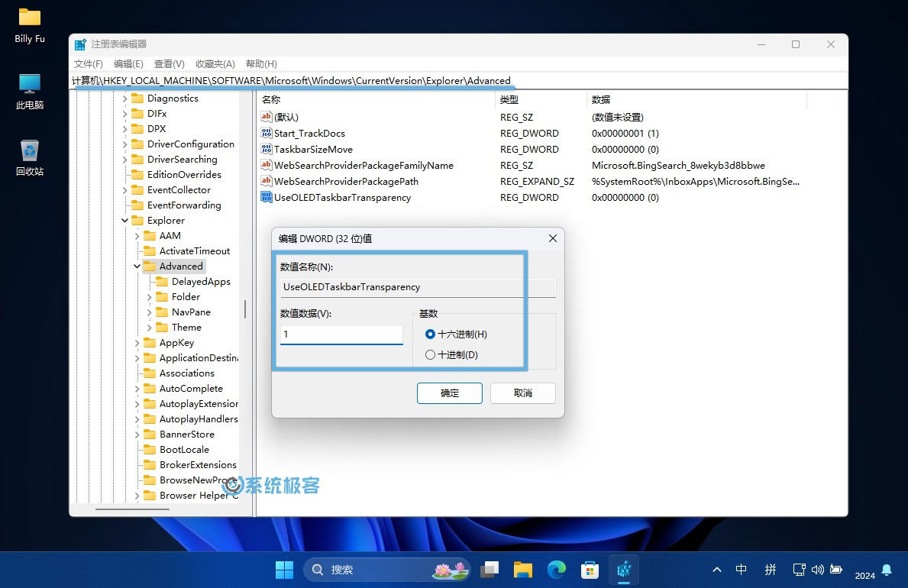Open the 帮助(H) menu
The height and width of the screenshot is (588, 908).
pyautogui.click(x=261, y=63)
